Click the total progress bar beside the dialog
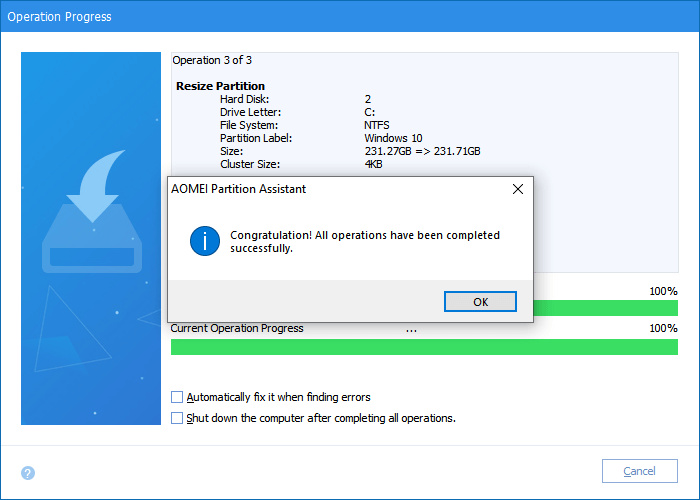The image size is (700, 500). point(606,308)
